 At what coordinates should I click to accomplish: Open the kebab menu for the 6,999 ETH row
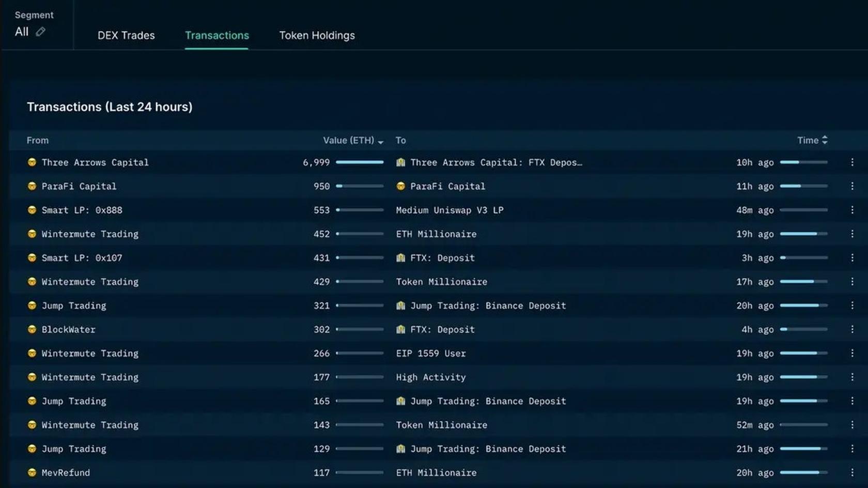pyautogui.click(x=852, y=162)
